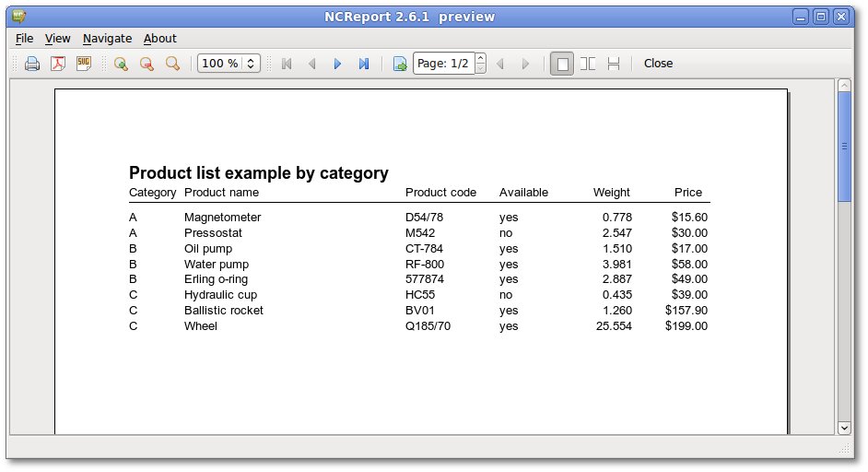Click the vertical scrollbar thumb
868x472 pixels.
point(844,147)
